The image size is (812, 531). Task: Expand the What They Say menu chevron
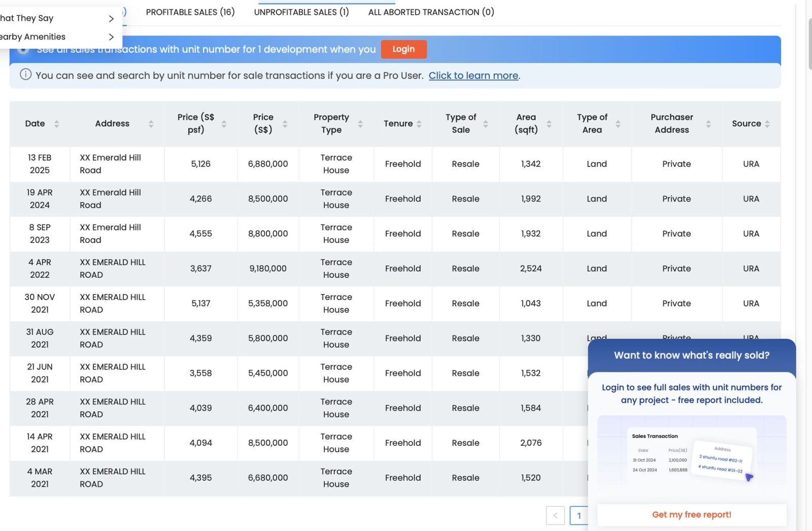(x=111, y=19)
